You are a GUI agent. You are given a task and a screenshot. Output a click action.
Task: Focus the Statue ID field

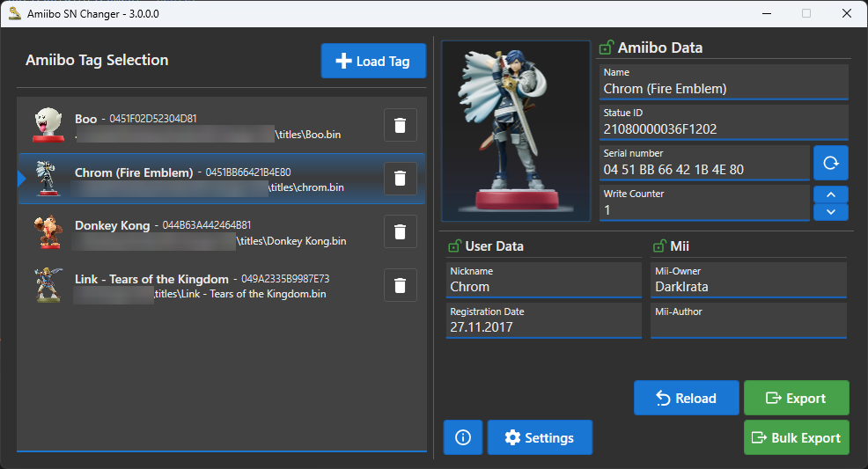coord(724,122)
